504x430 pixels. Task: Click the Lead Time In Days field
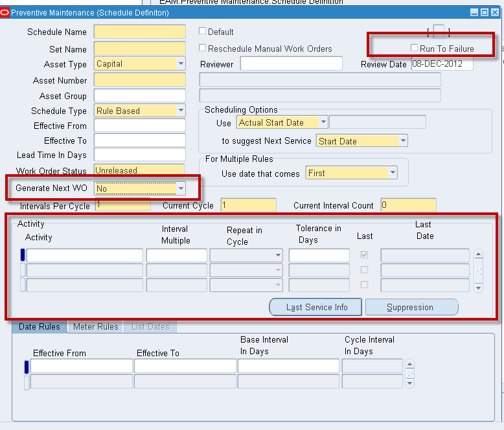tap(140, 155)
